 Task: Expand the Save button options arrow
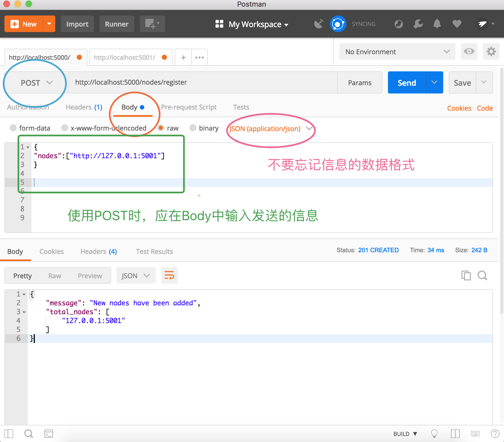click(x=484, y=82)
